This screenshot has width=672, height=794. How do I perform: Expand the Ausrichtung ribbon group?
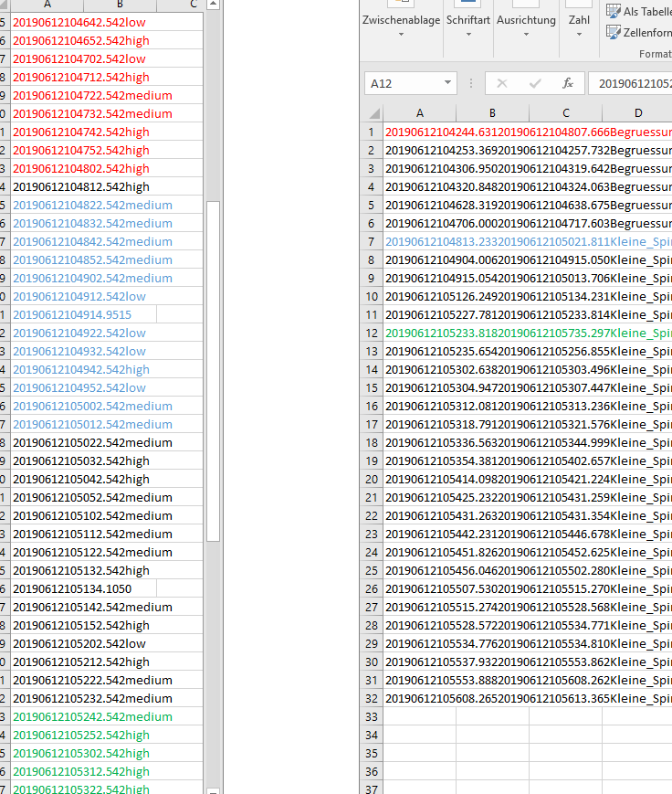526,35
